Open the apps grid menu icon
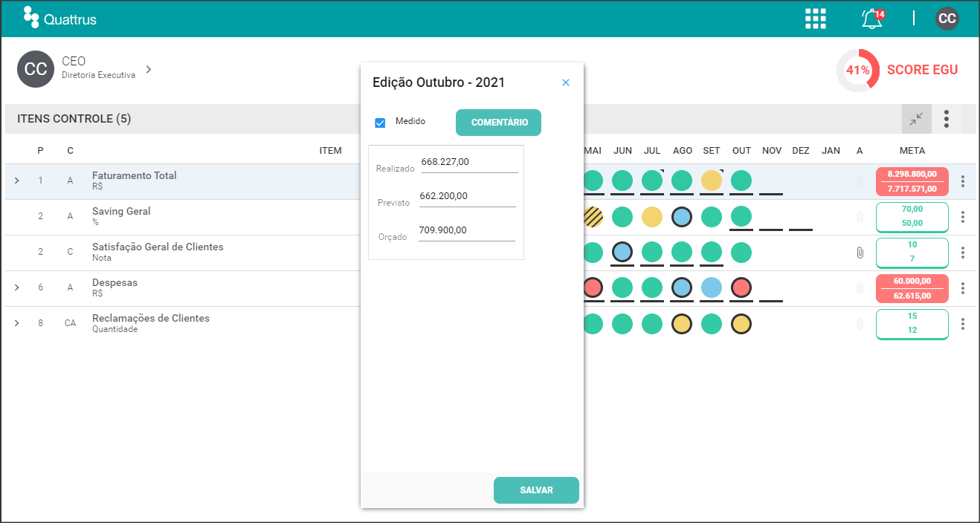 816,19
